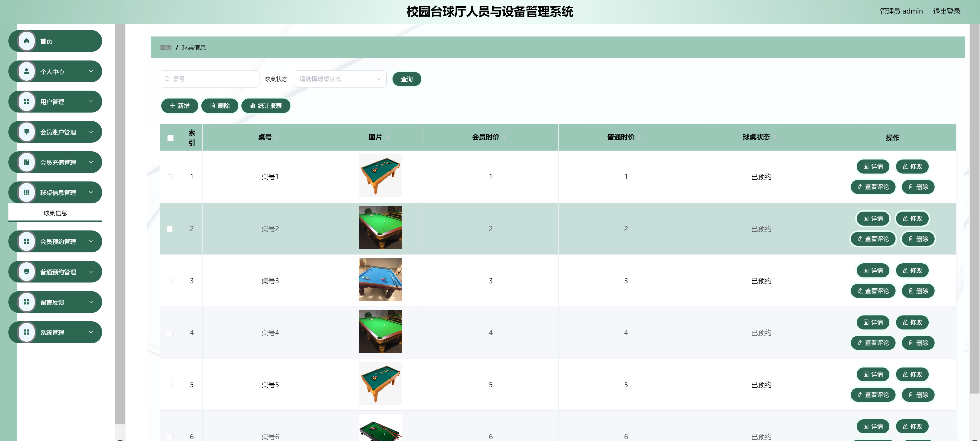
Task: Select the 用户管理 grid icon
Action: [x=26, y=101]
